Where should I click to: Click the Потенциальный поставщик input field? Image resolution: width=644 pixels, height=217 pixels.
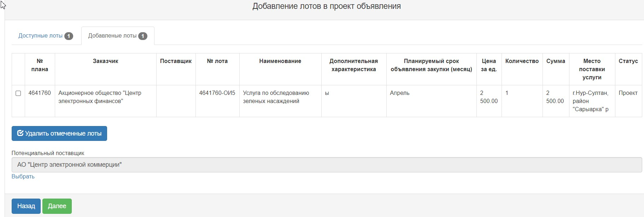[x=327, y=165]
